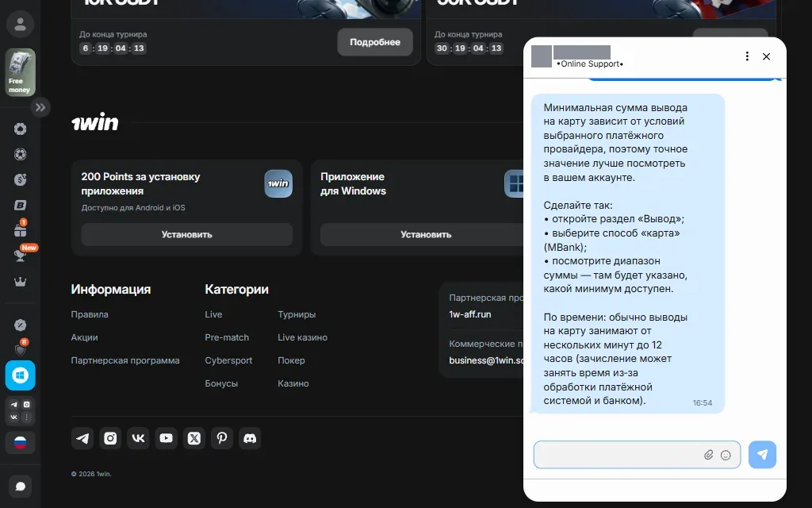Open social networks cluster in sidebar
This screenshot has width=812, height=508.
pos(20,410)
